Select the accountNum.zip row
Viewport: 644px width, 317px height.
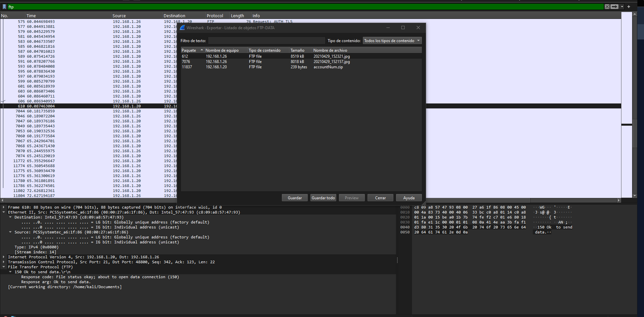tap(328, 67)
